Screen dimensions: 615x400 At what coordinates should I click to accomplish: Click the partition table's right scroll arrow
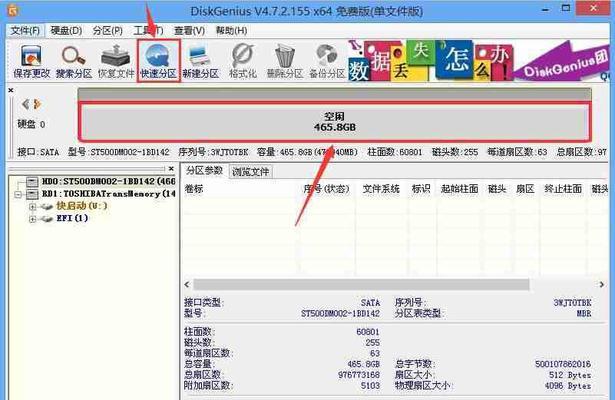602,284
